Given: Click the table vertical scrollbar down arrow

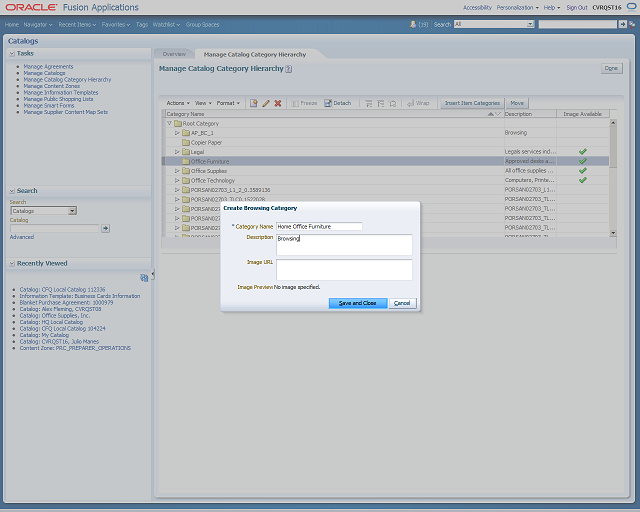Looking at the screenshot, I should 613,233.
